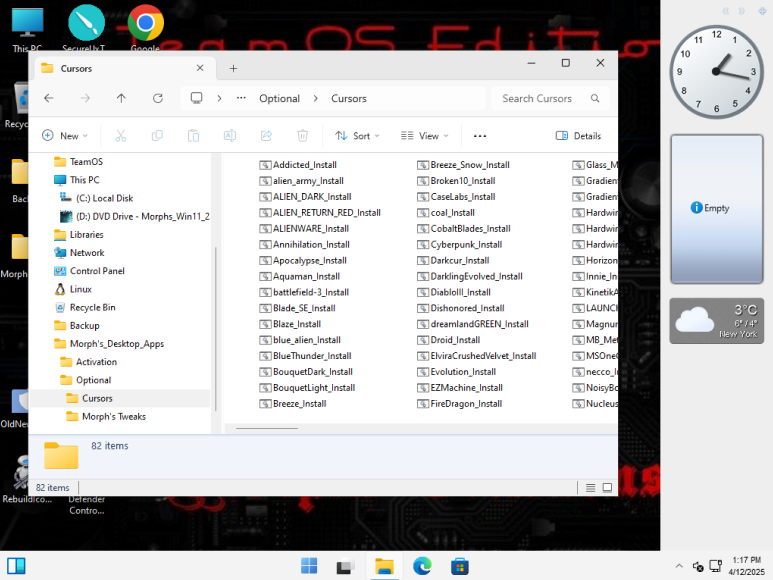This screenshot has width=773, height=580.
Task: Close the Cursors tab
Action: pyautogui.click(x=200, y=68)
